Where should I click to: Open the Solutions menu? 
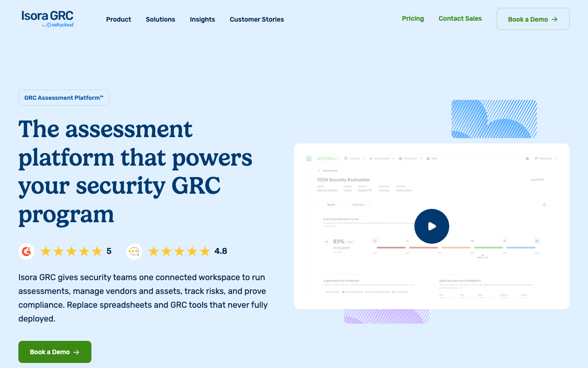(160, 19)
